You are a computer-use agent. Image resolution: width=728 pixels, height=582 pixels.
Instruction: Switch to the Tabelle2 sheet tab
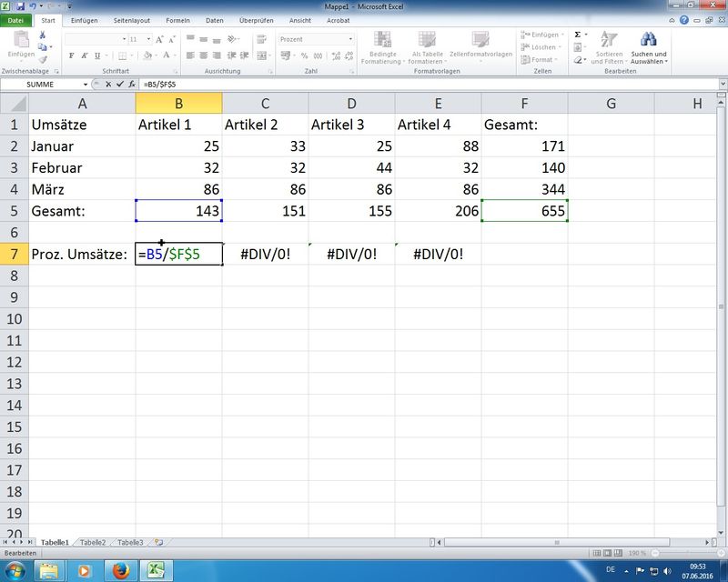point(92,542)
